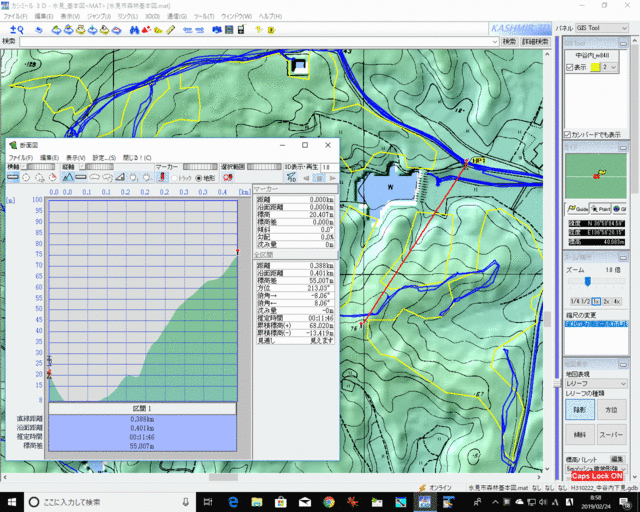Switch to the Guide tab
Image resolution: width=640 pixels, height=512 pixels.
[578, 209]
